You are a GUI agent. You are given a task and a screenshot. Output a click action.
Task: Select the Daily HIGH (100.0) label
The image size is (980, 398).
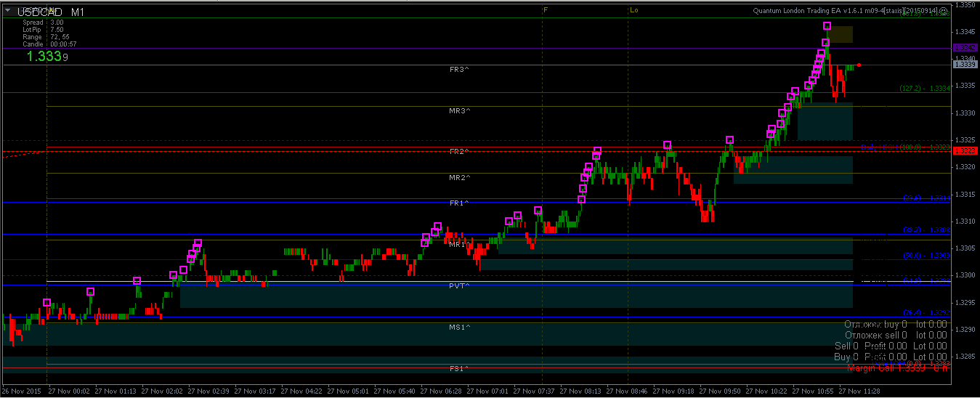[906, 147]
